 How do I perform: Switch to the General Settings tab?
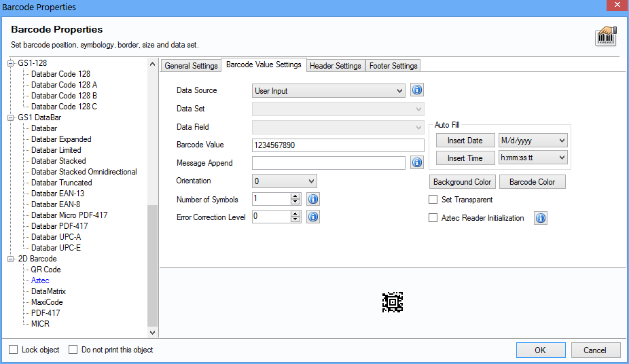tap(192, 66)
